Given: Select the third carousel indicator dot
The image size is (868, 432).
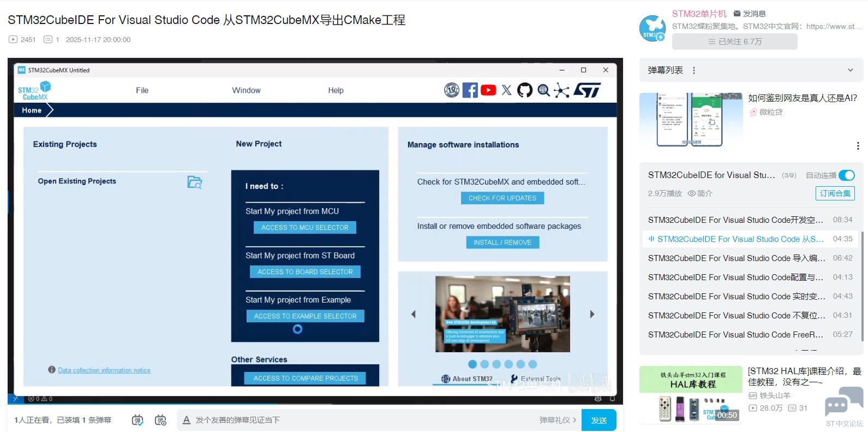Looking at the screenshot, I should pos(496,364).
